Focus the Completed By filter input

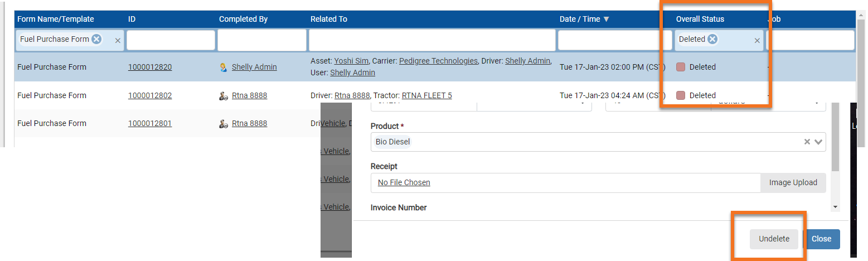coord(262,40)
